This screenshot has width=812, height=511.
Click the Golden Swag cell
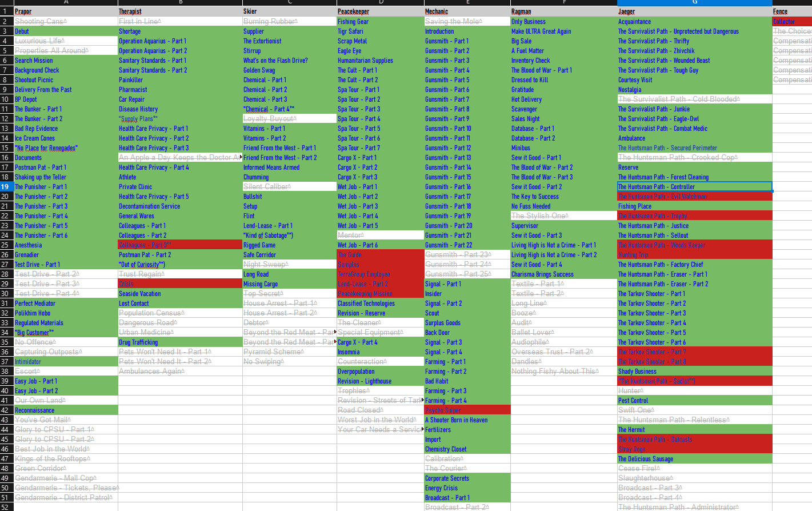(x=290, y=70)
